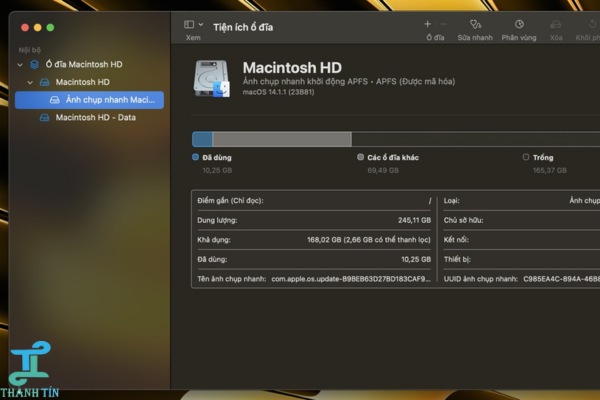Viewport: 600px width, 400px height.
Task: Click the container stack icon in sidebar
Action: click(34, 64)
